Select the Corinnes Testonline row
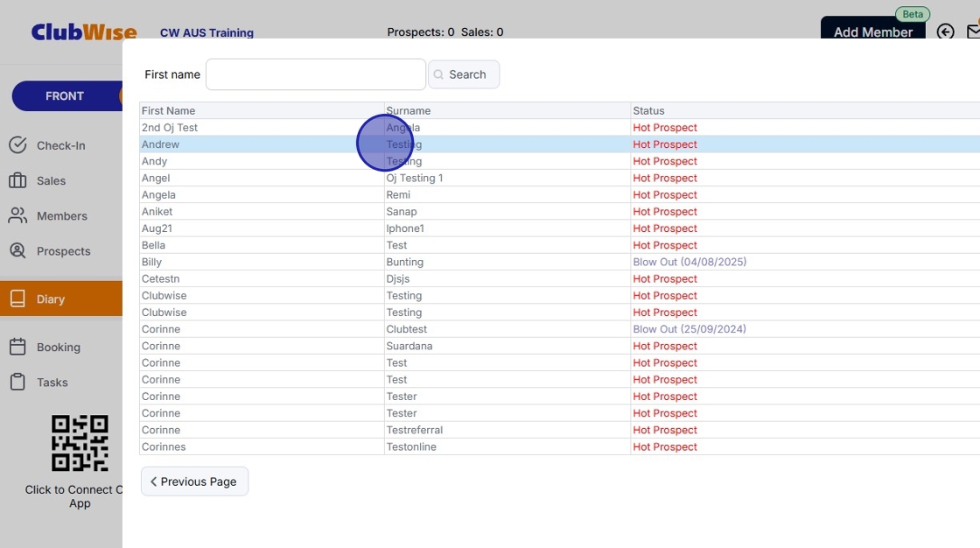 [x=559, y=447]
